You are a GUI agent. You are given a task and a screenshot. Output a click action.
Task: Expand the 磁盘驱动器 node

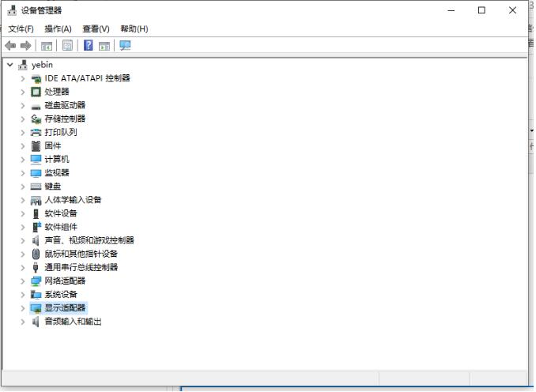coord(23,106)
